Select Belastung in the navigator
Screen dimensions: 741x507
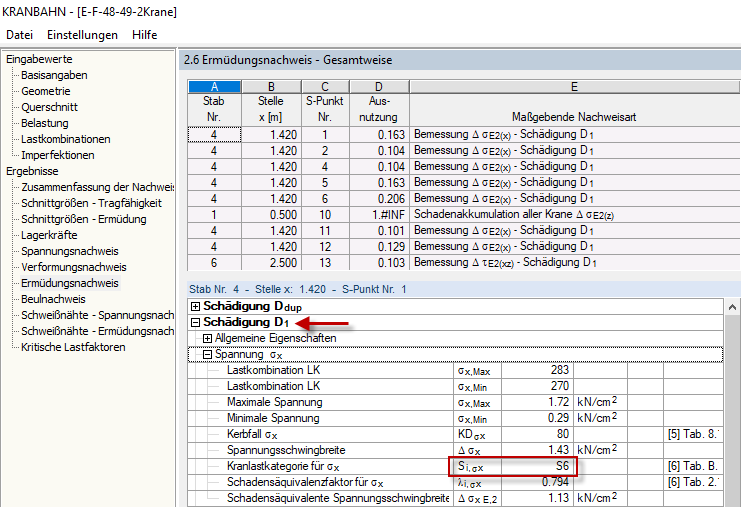pos(44,123)
